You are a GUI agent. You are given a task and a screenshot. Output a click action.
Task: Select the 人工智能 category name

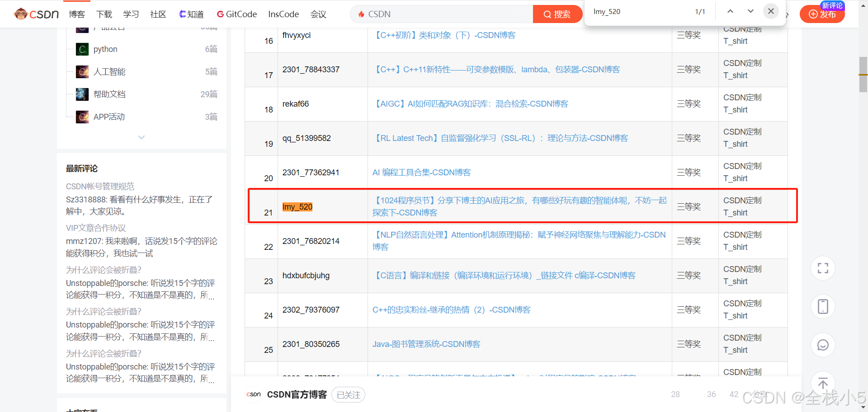(x=109, y=72)
